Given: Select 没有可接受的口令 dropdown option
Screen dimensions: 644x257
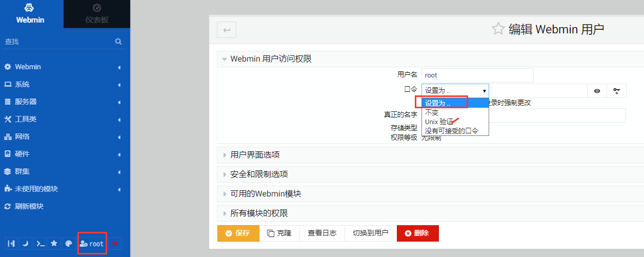Looking at the screenshot, I should pos(455,130).
